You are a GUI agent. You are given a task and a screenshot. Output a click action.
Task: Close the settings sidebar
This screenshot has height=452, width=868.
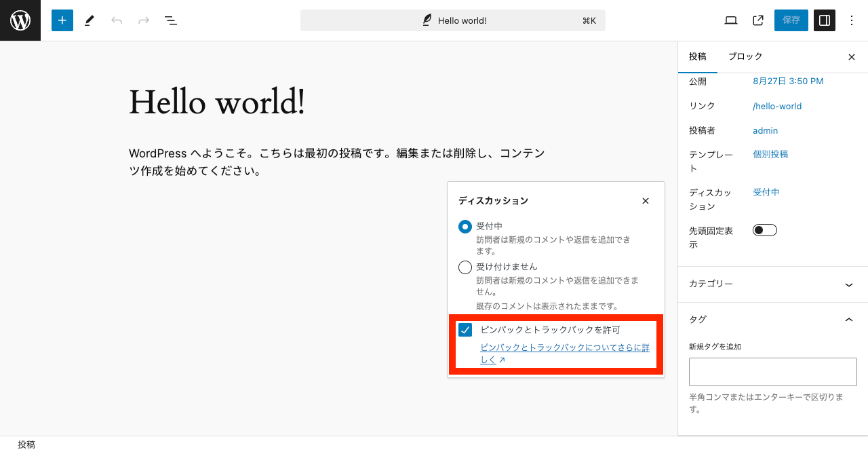pyautogui.click(x=852, y=57)
